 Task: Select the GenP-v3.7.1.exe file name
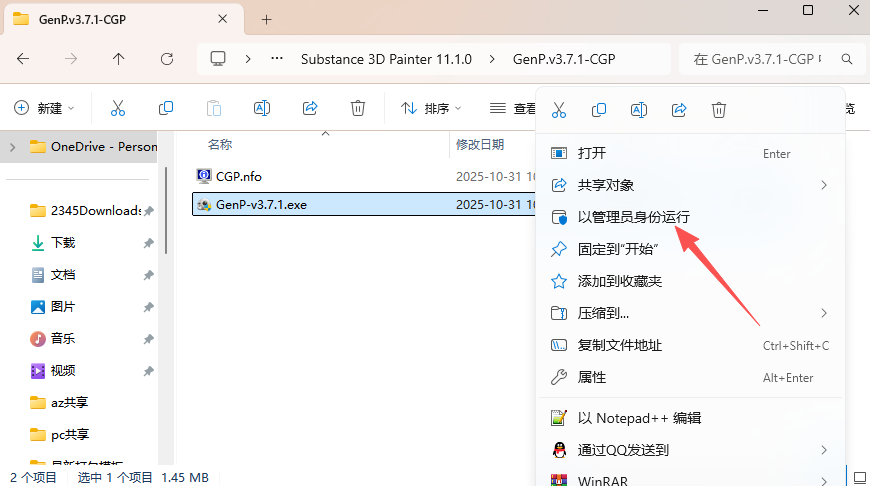[261, 204]
